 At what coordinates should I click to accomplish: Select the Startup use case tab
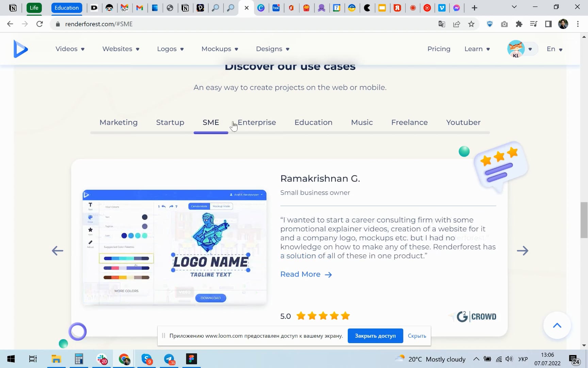pos(170,122)
